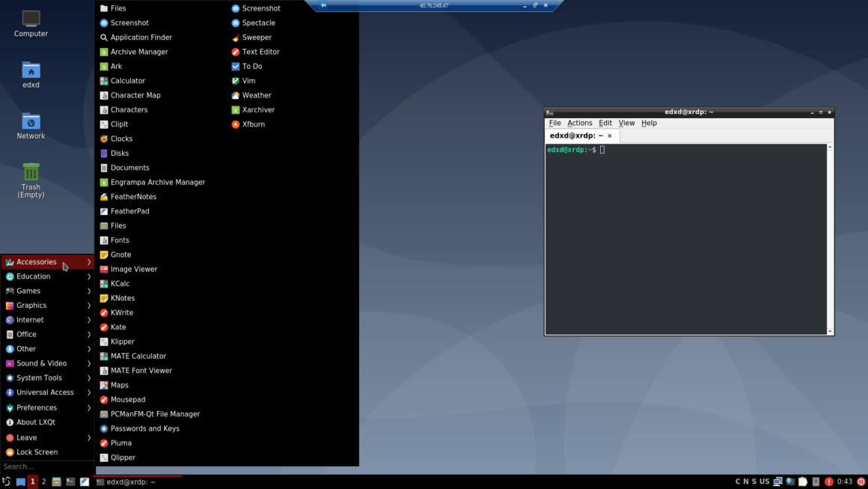
Task: Expand the Sound & Video submenu
Action: 40,363
